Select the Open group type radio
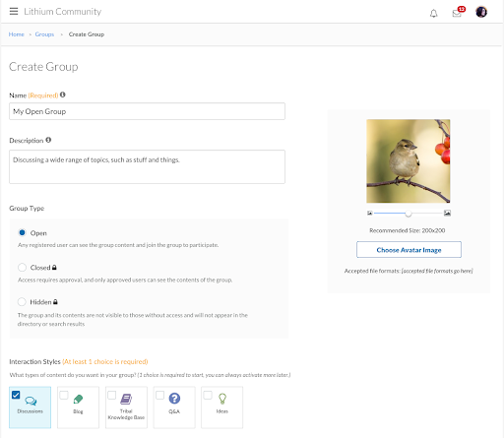 click(x=22, y=232)
